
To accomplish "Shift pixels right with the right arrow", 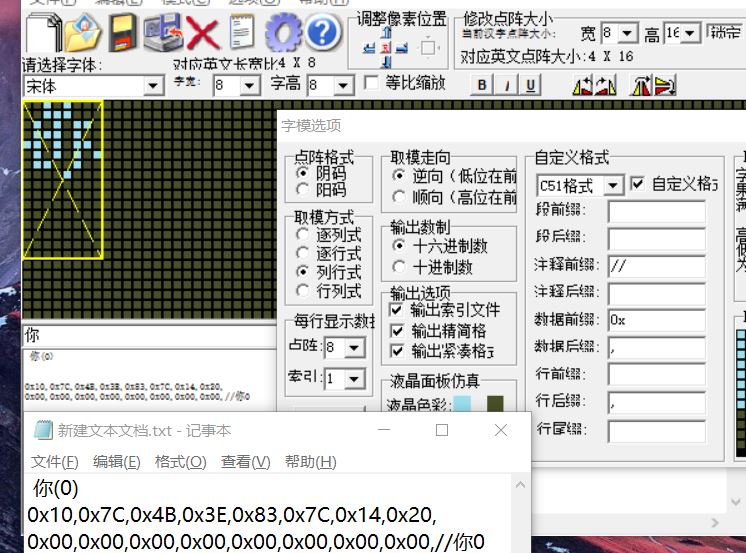I will [x=402, y=48].
